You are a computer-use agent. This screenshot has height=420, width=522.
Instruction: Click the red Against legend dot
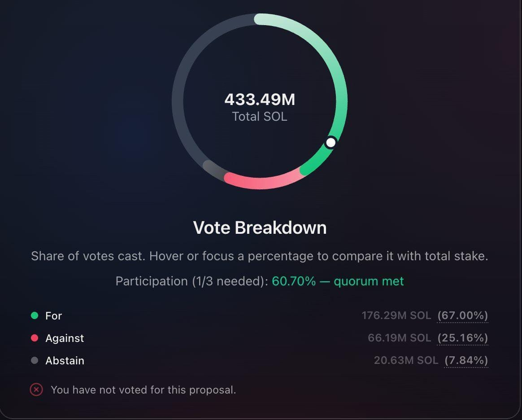tap(35, 338)
